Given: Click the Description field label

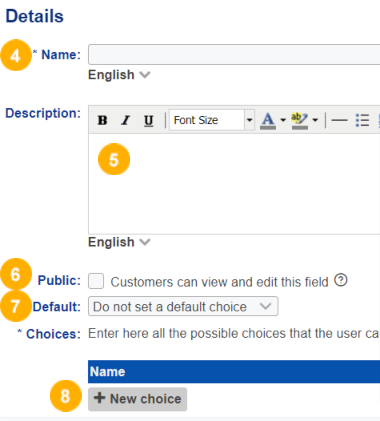Looking at the screenshot, I should tap(43, 113).
